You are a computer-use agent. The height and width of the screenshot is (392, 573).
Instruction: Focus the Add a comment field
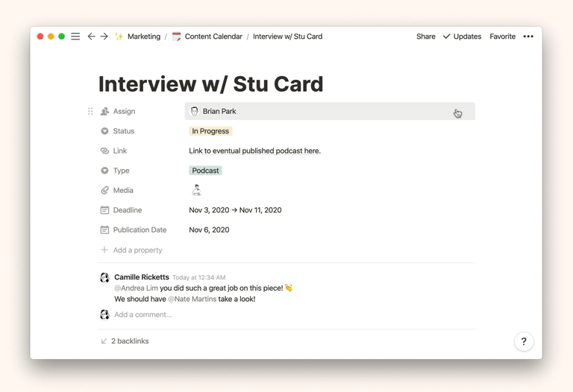pyautogui.click(x=143, y=314)
